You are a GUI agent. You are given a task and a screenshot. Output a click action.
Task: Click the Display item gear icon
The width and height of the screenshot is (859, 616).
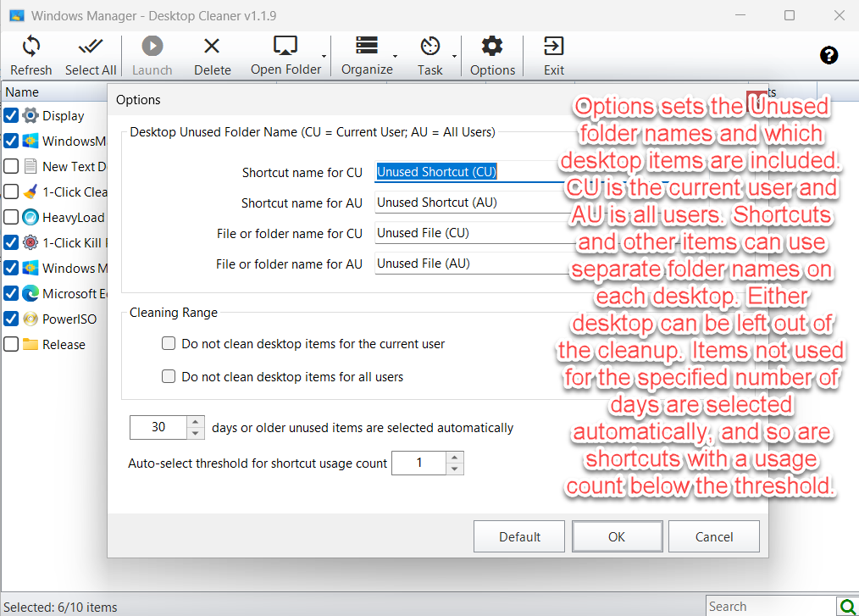[x=30, y=115]
